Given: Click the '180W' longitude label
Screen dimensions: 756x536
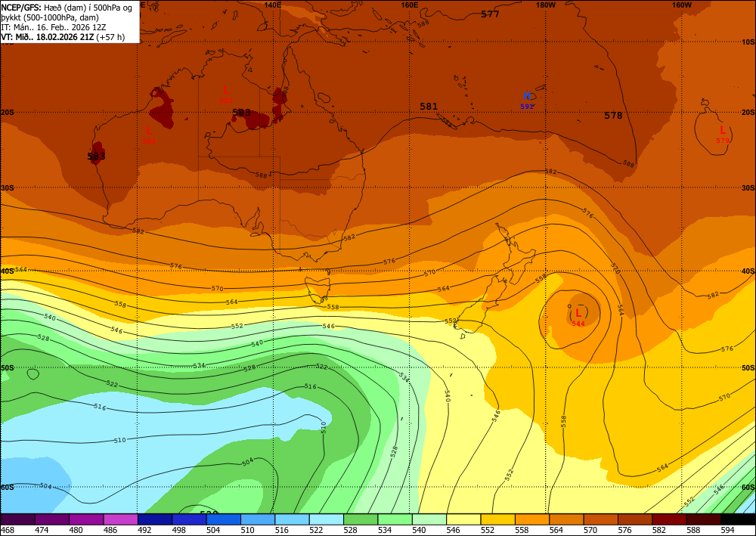Looking at the screenshot, I should point(546,5).
